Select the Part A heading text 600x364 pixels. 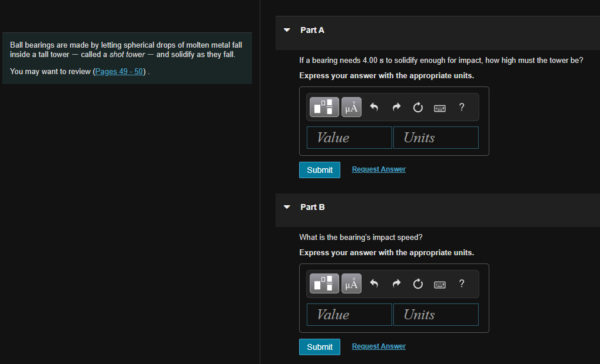point(312,30)
